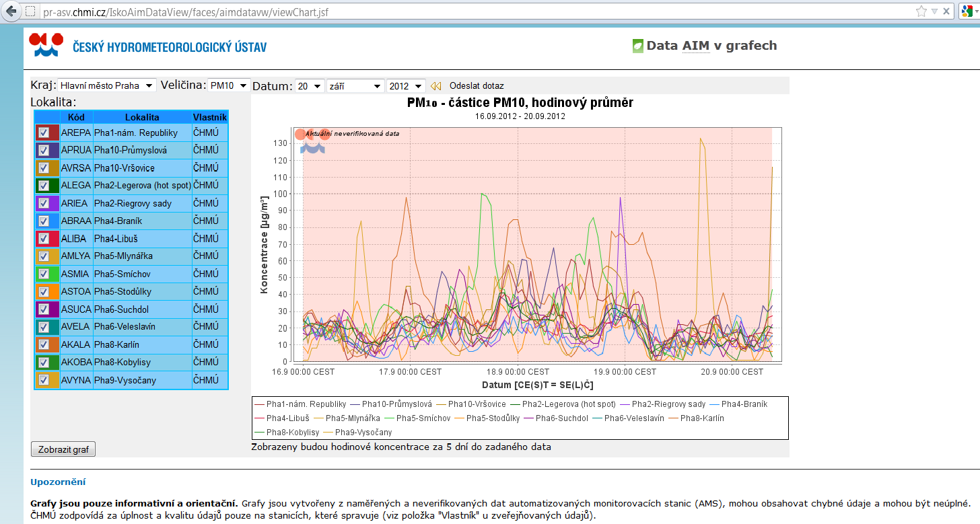The height and width of the screenshot is (524, 980).
Task: Click the Koncentrace y-axis label
Action: [265, 244]
